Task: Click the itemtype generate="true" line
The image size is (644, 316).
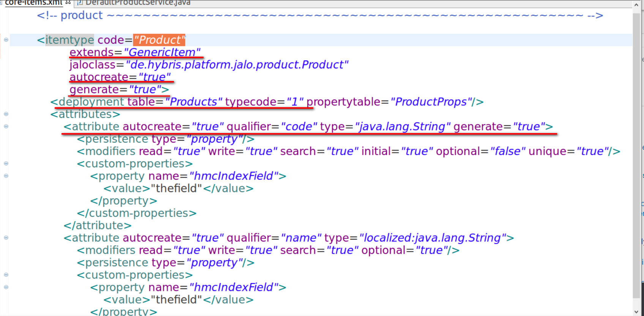Action: click(119, 90)
